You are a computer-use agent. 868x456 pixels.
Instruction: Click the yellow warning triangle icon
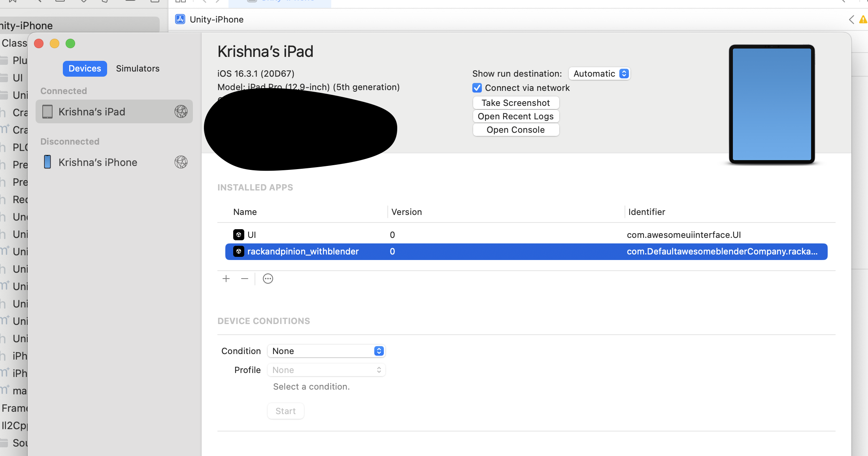pyautogui.click(x=863, y=19)
